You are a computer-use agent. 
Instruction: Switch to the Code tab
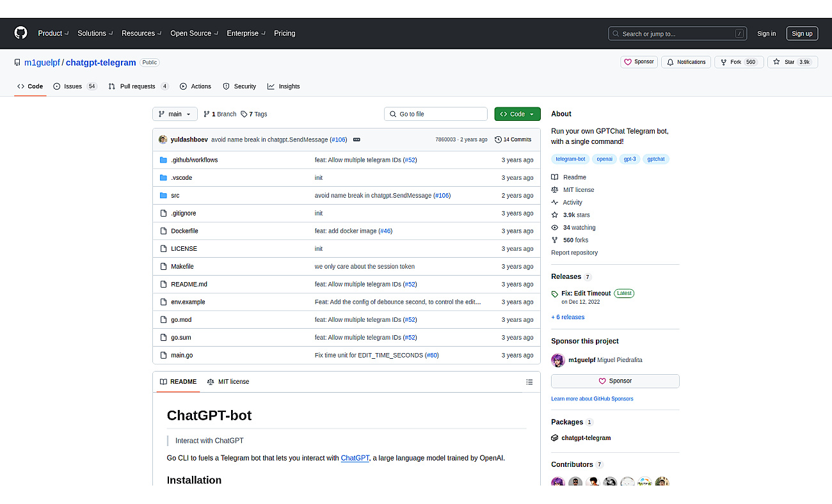pos(30,86)
